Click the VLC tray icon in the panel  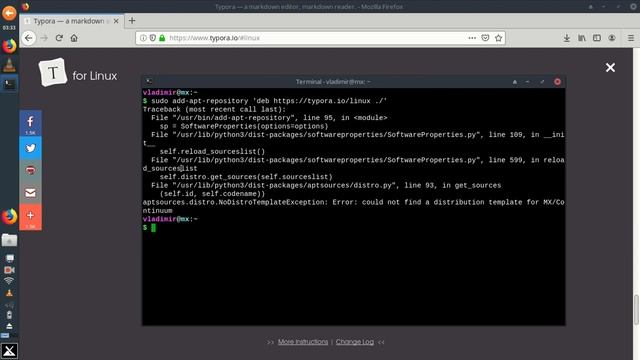pos(9,293)
